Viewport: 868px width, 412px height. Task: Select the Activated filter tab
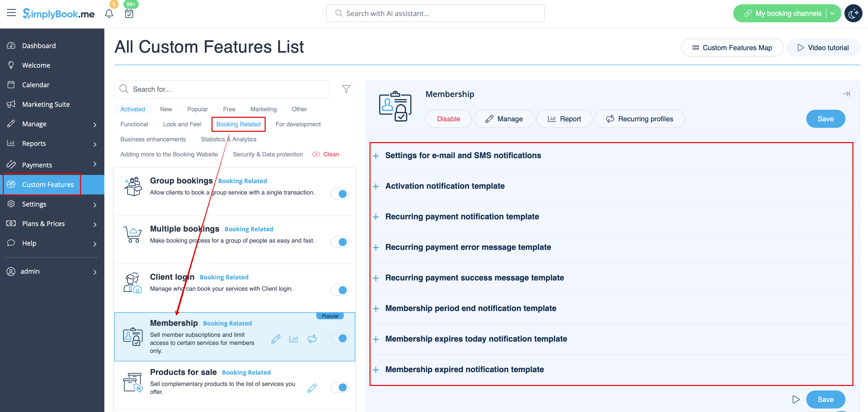click(133, 109)
